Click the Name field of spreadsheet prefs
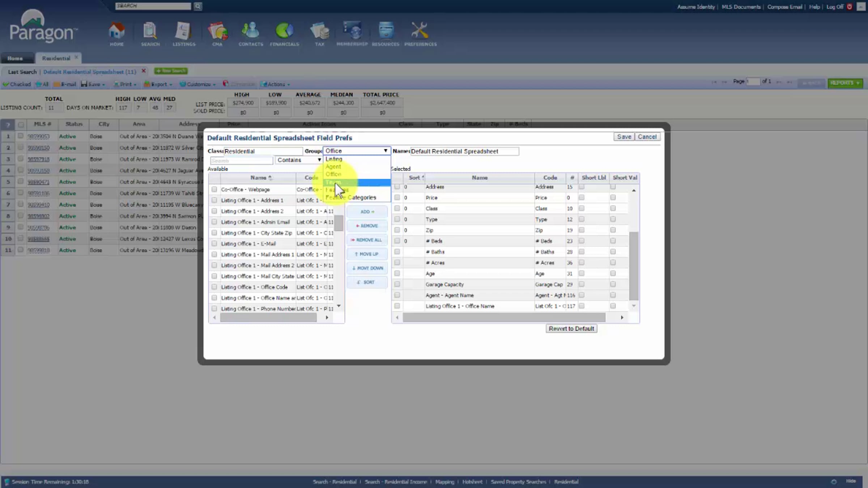The width and height of the screenshot is (868, 488). coord(464,151)
